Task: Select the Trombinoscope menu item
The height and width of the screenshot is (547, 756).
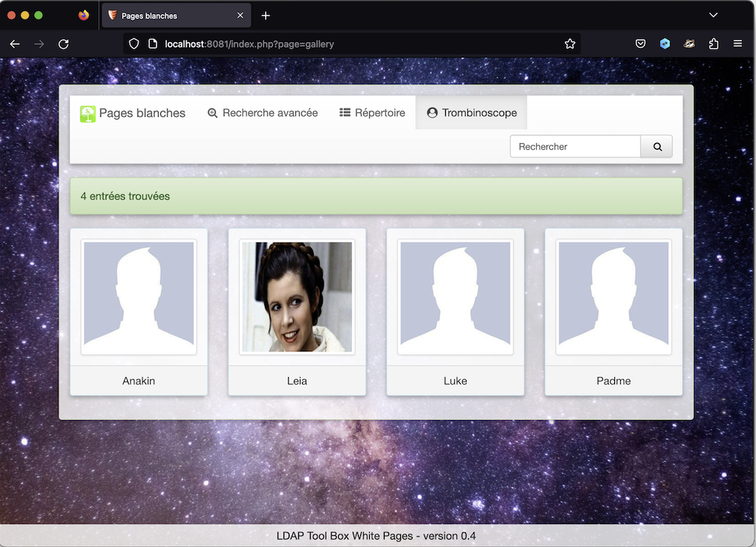Action: point(472,113)
